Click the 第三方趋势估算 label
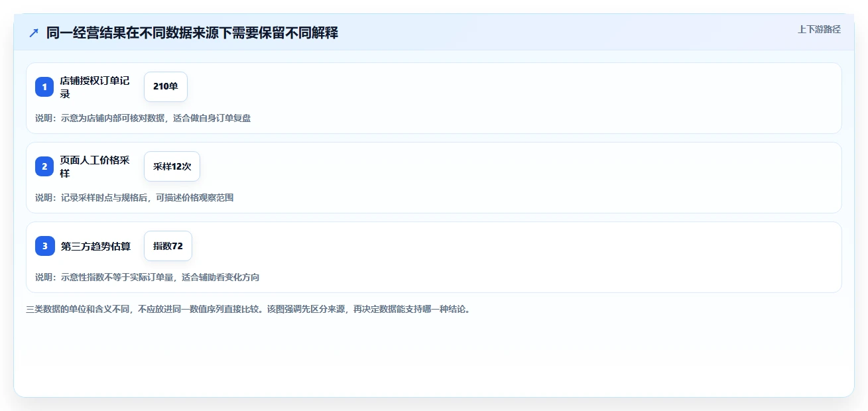The image size is (868, 411). [95, 246]
